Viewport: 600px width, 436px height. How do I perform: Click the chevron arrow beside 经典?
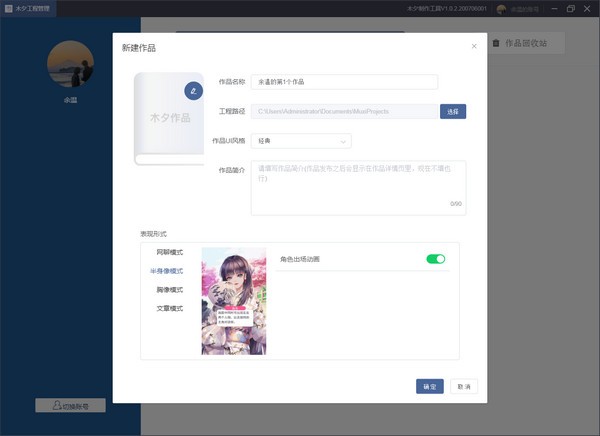343,141
